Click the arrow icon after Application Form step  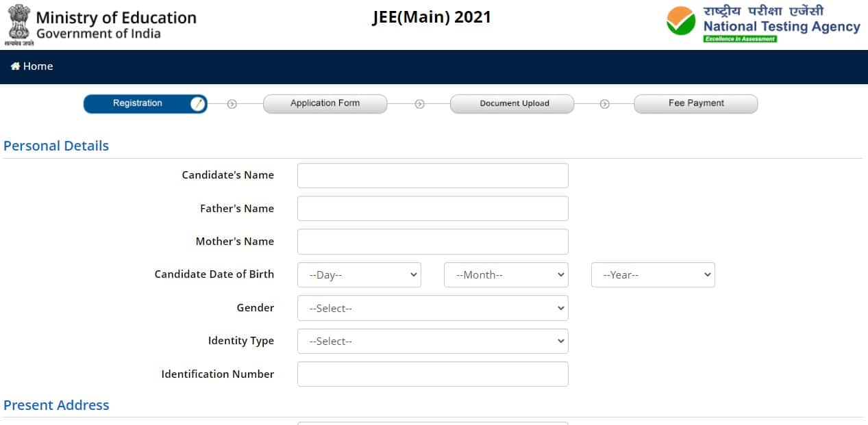click(x=420, y=104)
